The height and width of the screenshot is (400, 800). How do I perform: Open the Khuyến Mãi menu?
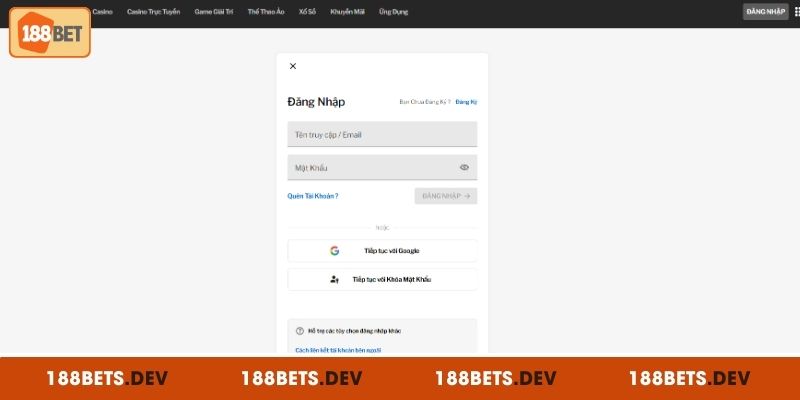coord(347,12)
